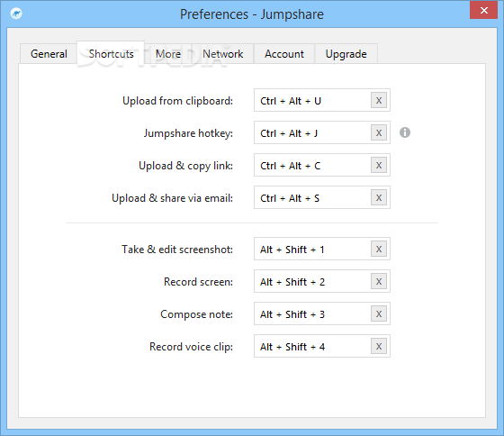The image size is (504, 436).
Task: Close the Preferences window
Action: coord(483,10)
